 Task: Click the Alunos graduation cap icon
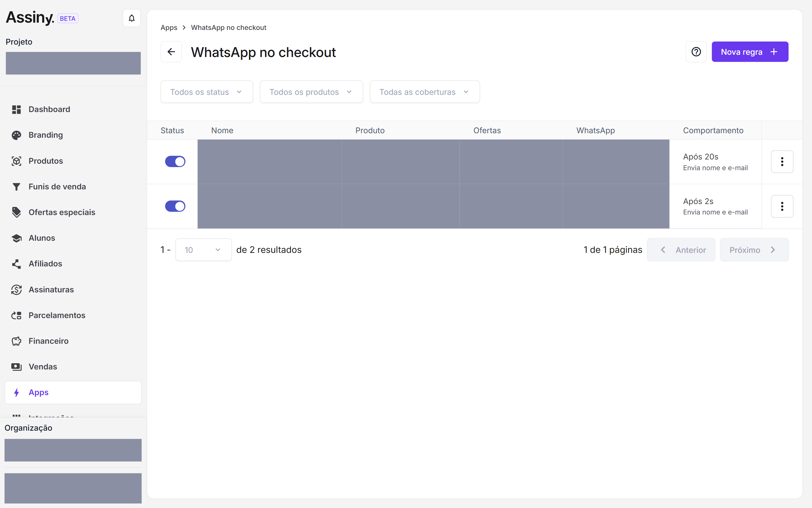pos(16,238)
